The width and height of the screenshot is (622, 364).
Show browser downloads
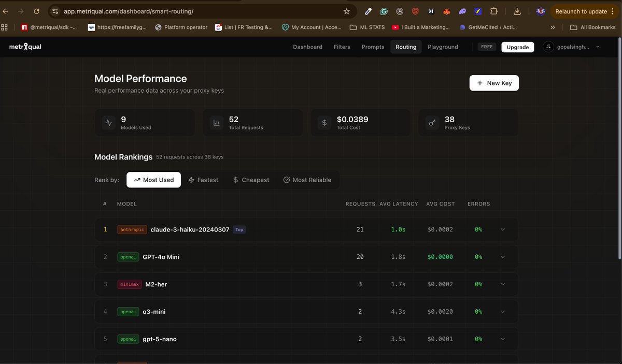(517, 11)
